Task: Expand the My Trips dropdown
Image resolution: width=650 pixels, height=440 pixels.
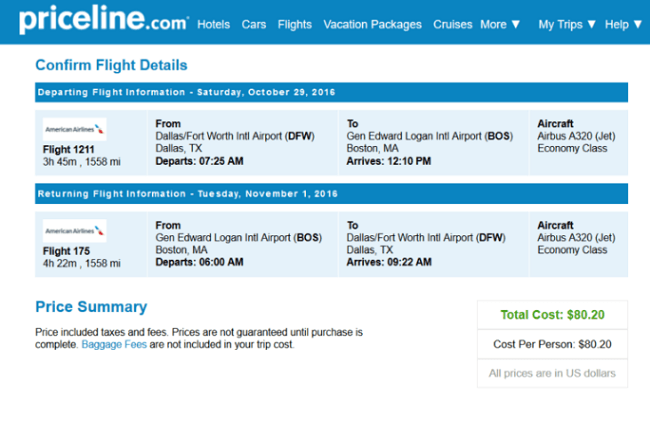Action: (x=567, y=24)
